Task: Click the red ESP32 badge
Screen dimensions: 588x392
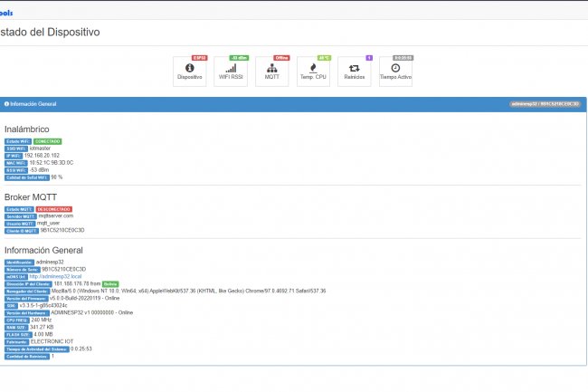Action: [200, 57]
